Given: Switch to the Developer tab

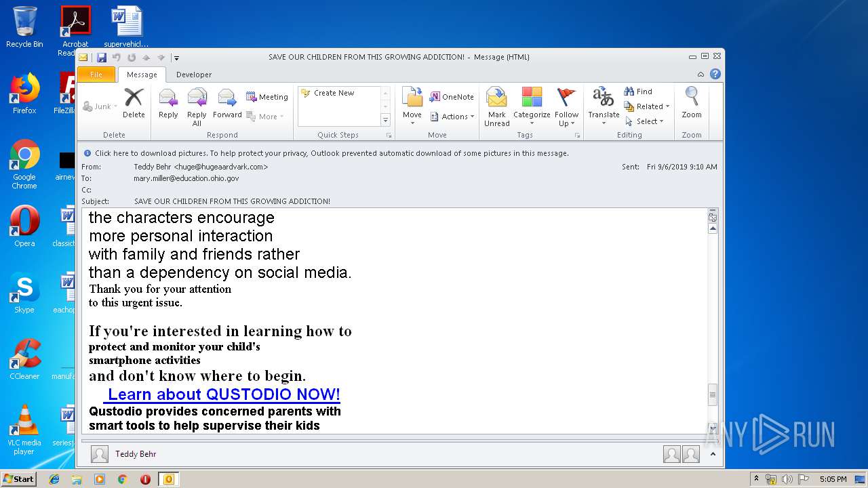Looking at the screenshot, I should click(194, 75).
